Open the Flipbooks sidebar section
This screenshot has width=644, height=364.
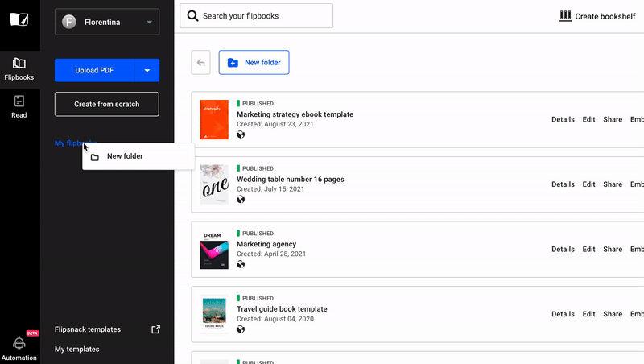click(x=19, y=69)
